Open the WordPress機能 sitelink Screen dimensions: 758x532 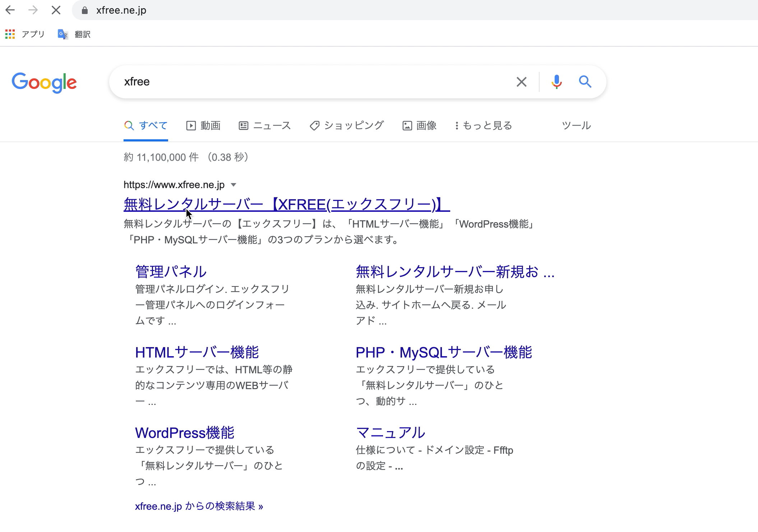(x=184, y=433)
